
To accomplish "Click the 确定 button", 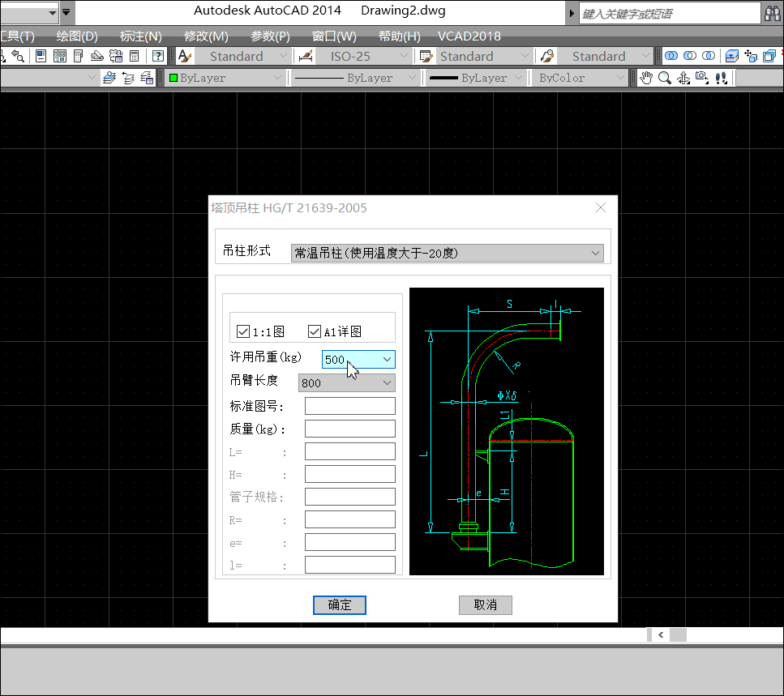I will pyautogui.click(x=340, y=605).
